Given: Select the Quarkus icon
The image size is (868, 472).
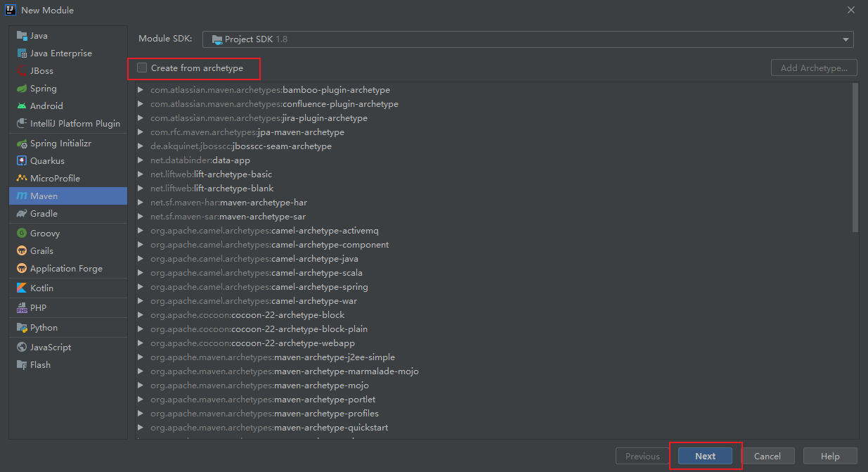Looking at the screenshot, I should point(22,161).
